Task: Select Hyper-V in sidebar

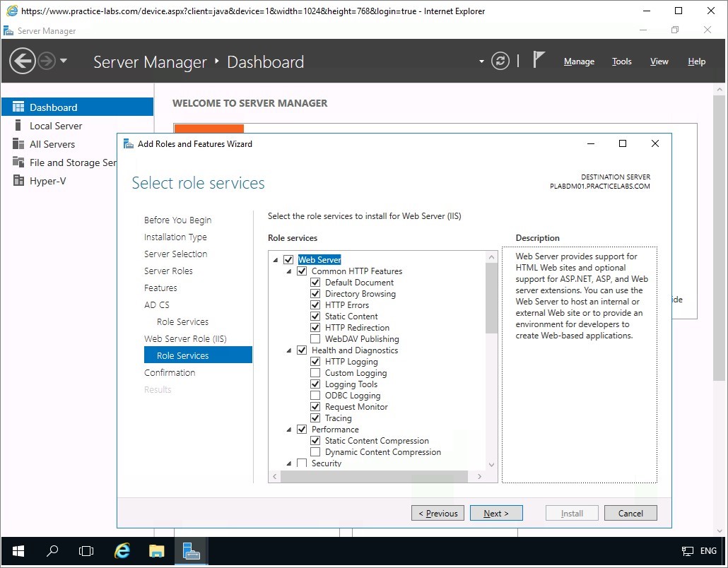Action: coord(47,181)
